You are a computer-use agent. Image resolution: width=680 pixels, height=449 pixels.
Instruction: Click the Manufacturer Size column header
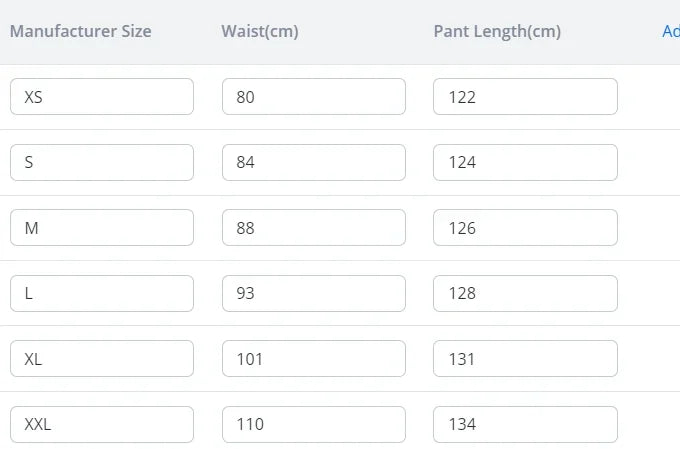coord(81,31)
